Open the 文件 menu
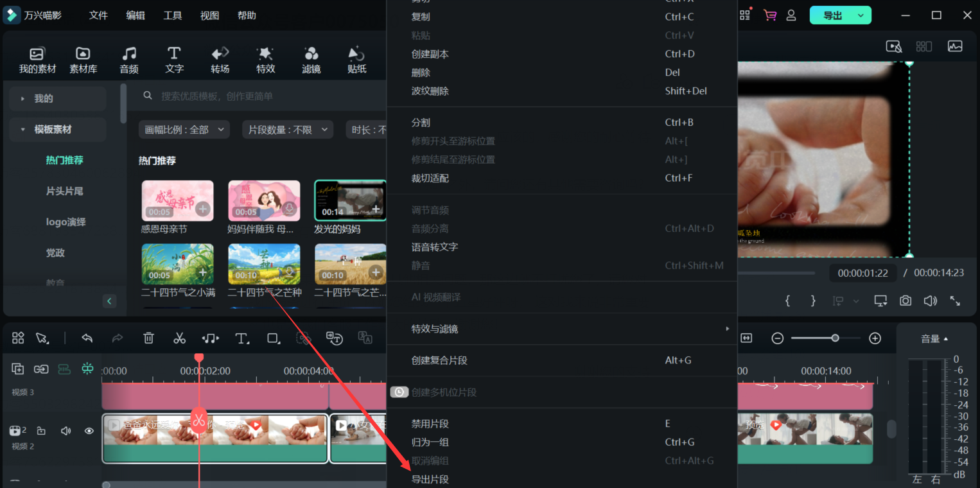Image resolution: width=980 pixels, height=488 pixels. click(x=98, y=15)
